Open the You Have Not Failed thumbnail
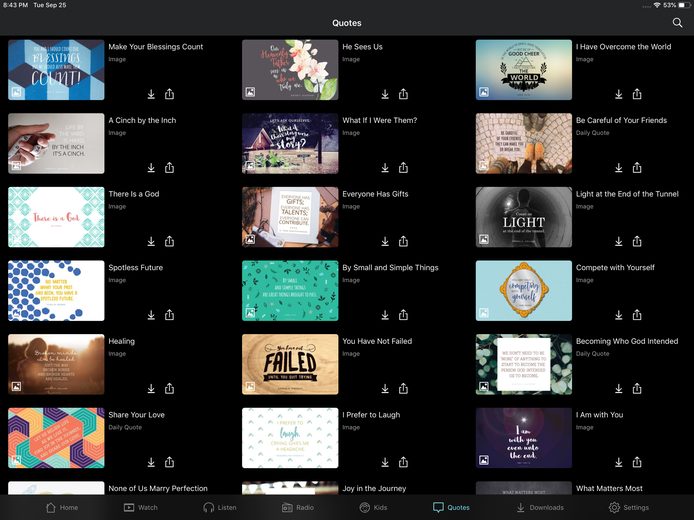 290,364
